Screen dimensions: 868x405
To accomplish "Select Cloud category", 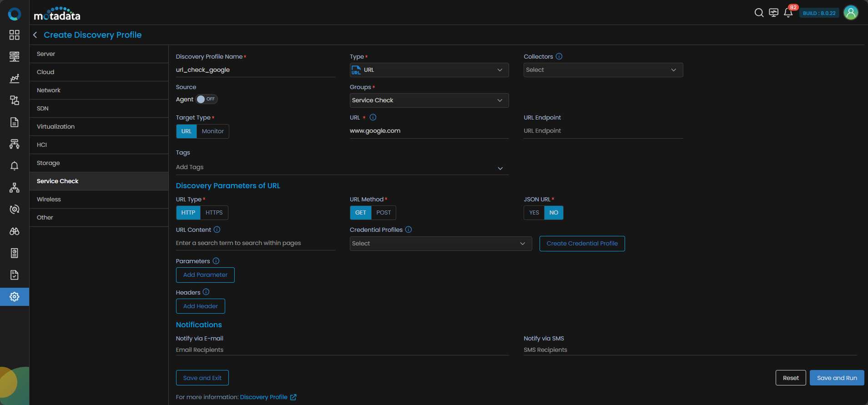I will click(x=99, y=72).
